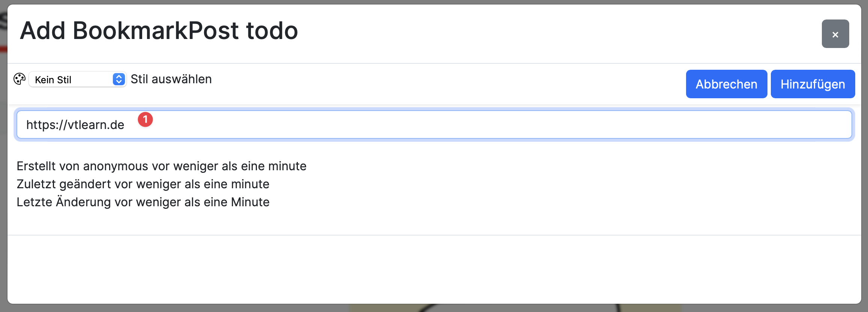Viewport: 868px width, 312px height.
Task: Click "Abbrechen" to cancel
Action: click(726, 84)
